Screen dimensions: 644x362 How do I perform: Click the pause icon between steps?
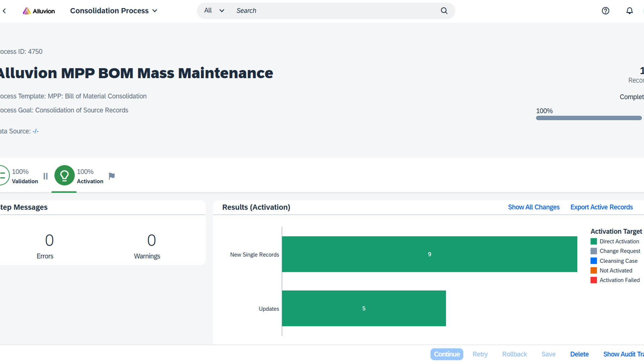tap(46, 176)
